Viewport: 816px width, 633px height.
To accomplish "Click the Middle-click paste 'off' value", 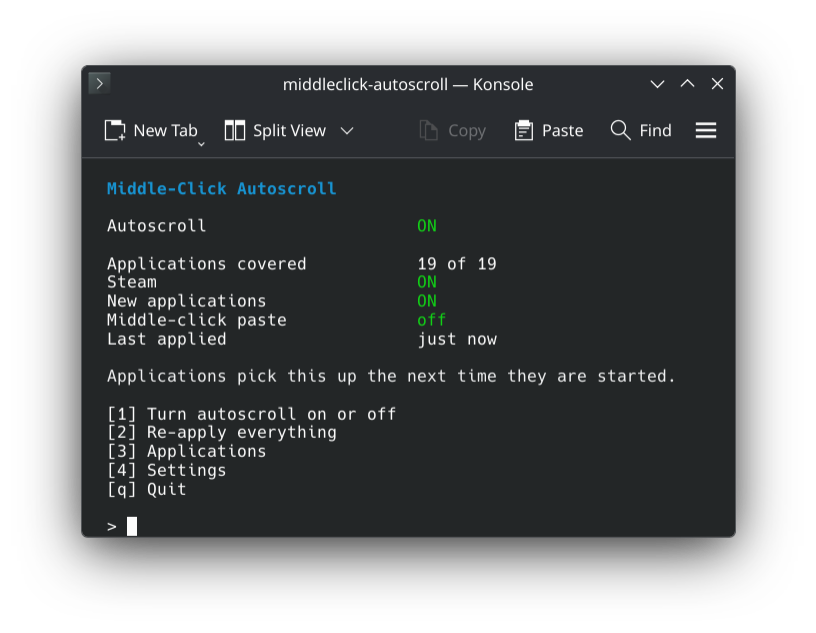I will [x=432, y=320].
